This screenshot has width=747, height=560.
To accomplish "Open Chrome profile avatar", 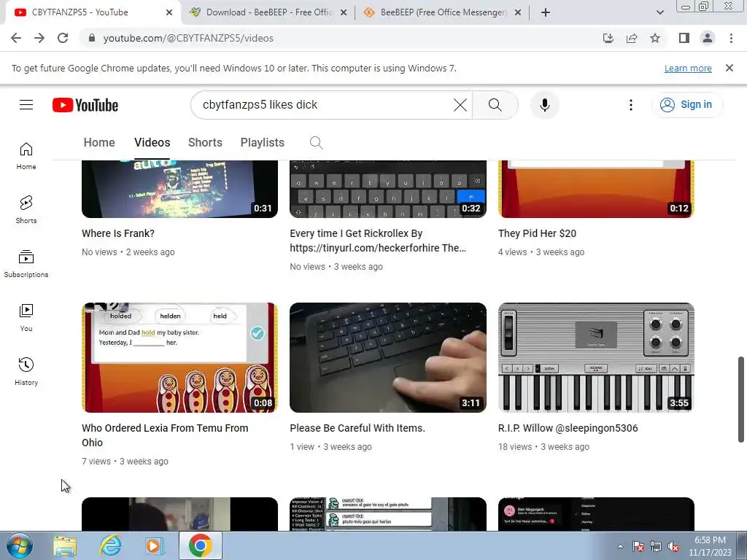I will pos(708,38).
